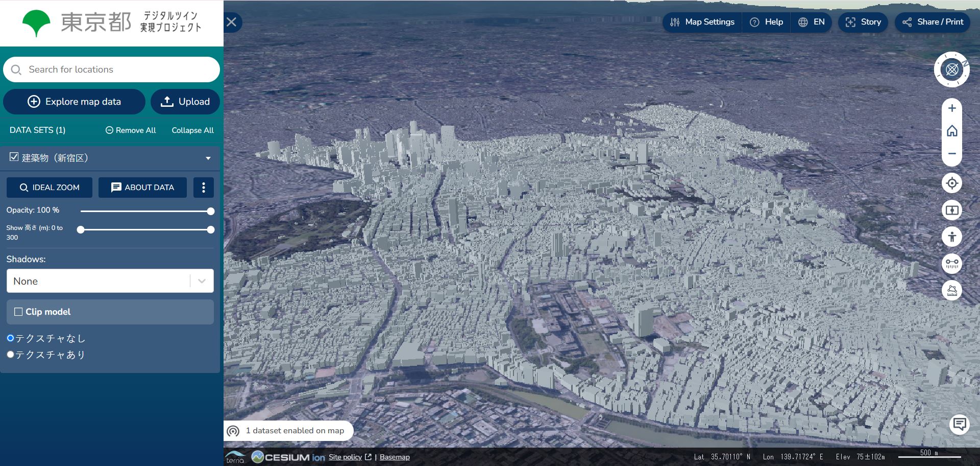Center map on my location icon
Viewport: 980px width, 466px height.
(x=952, y=183)
